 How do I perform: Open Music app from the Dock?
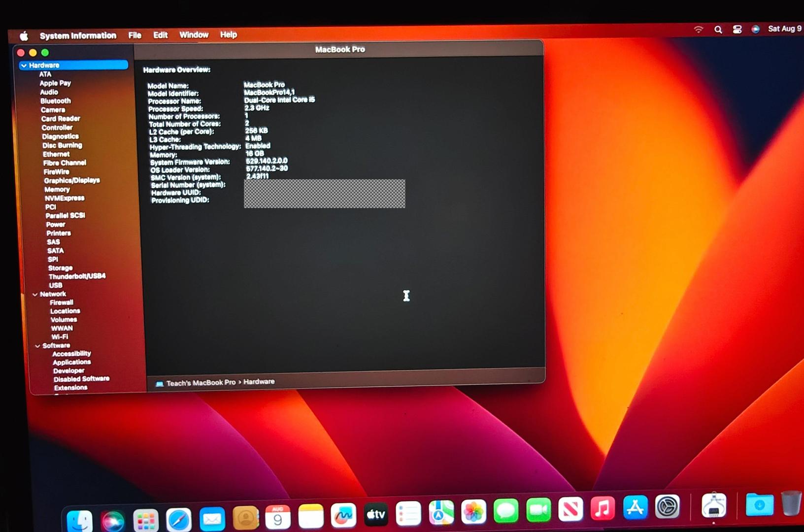tap(603, 507)
